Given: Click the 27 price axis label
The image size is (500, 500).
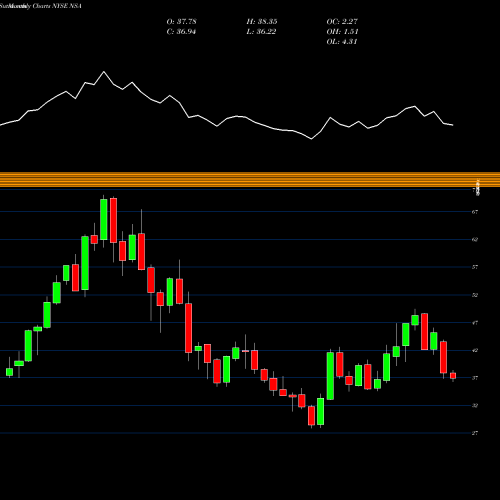Looking at the screenshot, I should [x=475, y=433].
